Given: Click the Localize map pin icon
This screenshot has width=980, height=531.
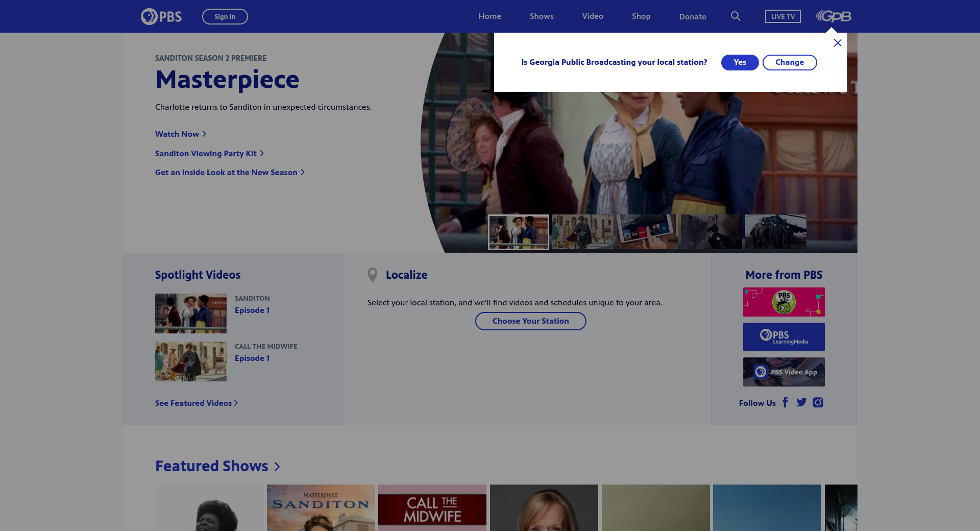Looking at the screenshot, I should coord(373,275).
